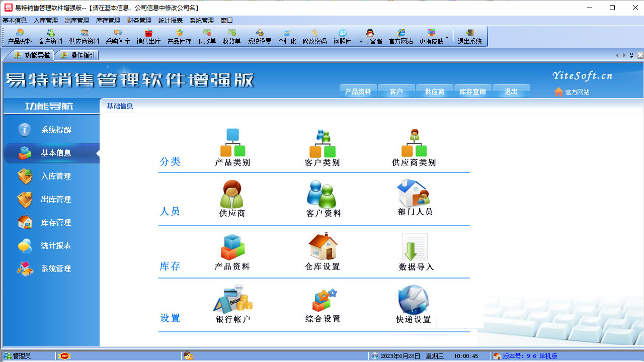Viewport: 644px width, 362px height.
Task: Open the 快递设置 express delivery settings icon
Action: point(413,302)
